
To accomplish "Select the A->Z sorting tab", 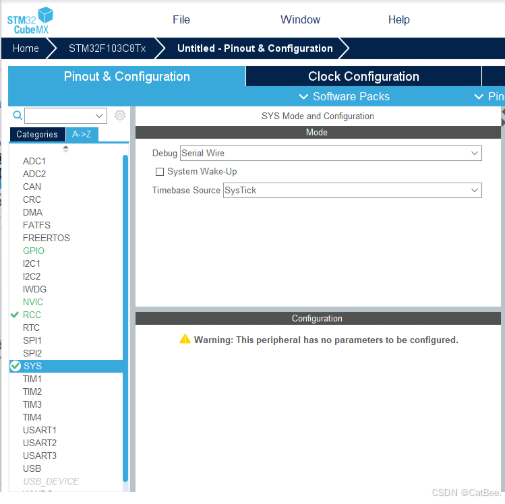I will tap(82, 134).
